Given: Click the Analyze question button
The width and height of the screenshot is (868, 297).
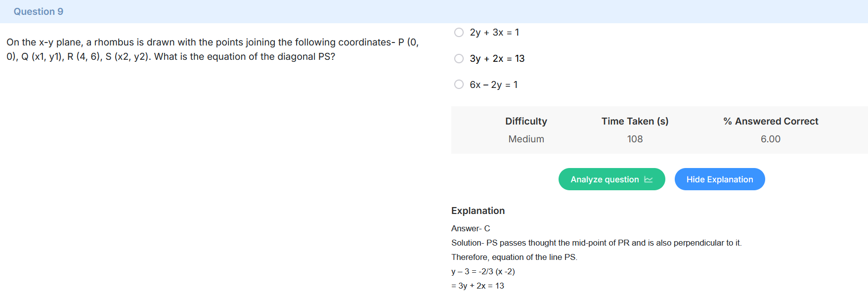Looking at the screenshot, I should click(611, 179).
